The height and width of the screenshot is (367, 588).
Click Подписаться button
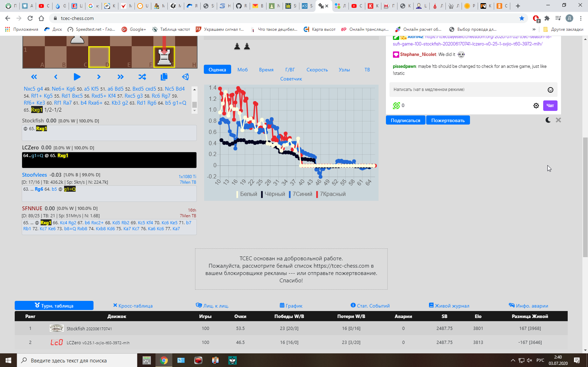pyautogui.click(x=406, y=120)
